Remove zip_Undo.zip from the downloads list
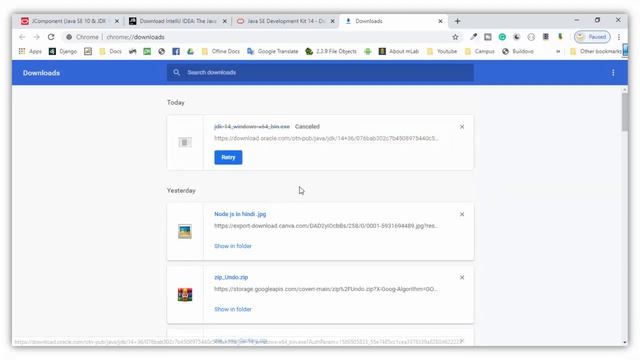Screen dimensions: 640x360 pyautogui.click(x=462, y=278)
